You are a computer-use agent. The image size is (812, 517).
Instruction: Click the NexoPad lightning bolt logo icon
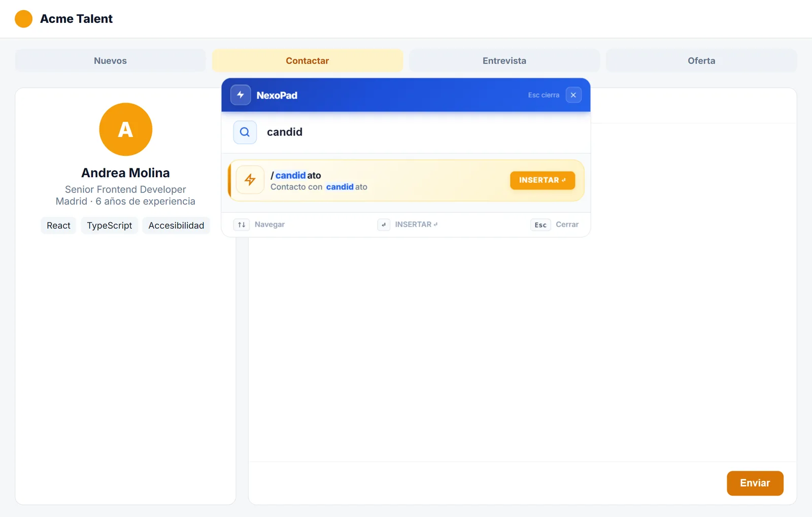(x=241, y=95)
